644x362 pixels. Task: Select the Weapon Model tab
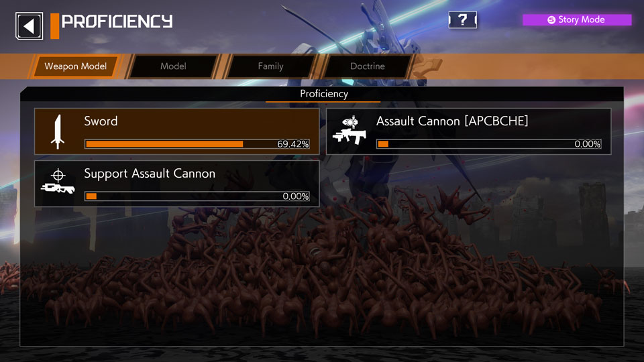(76, 66)
